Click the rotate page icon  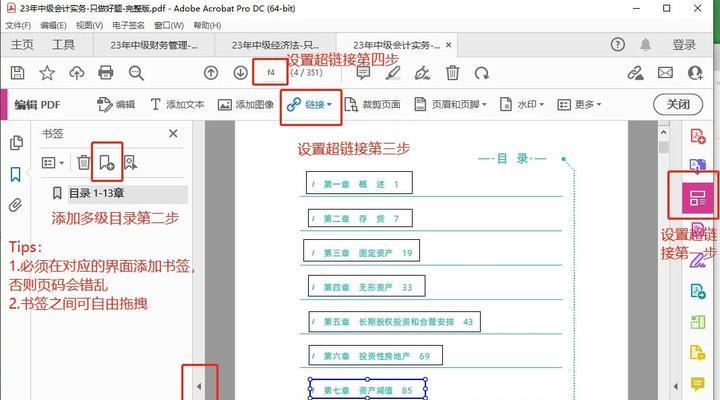tap(482, 73)
